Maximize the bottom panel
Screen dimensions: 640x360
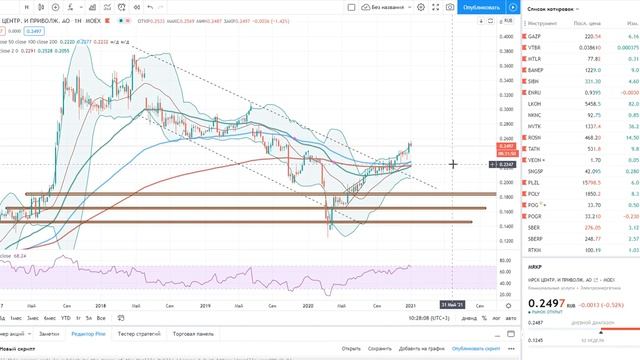(x=511, y=334)
